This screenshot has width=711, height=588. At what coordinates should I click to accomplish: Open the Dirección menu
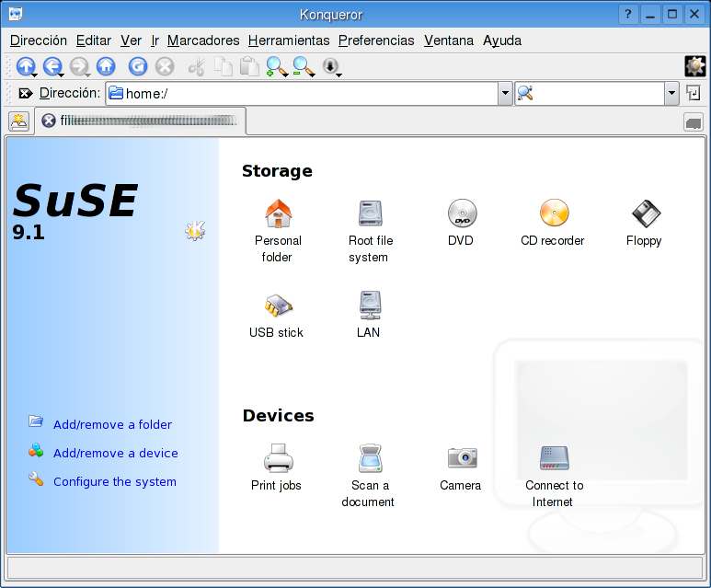tap(39, 40)
